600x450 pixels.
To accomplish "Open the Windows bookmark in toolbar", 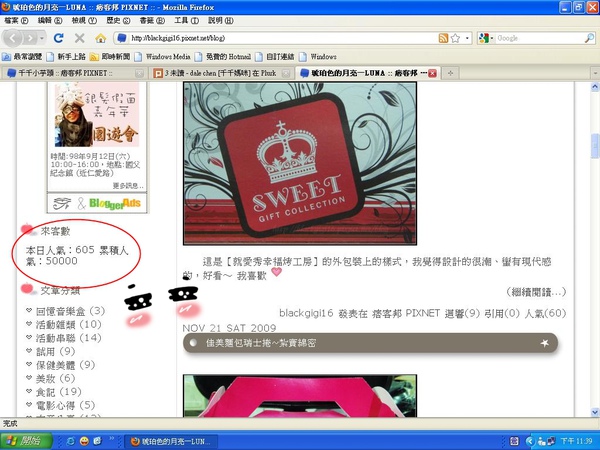I will 318,57.
